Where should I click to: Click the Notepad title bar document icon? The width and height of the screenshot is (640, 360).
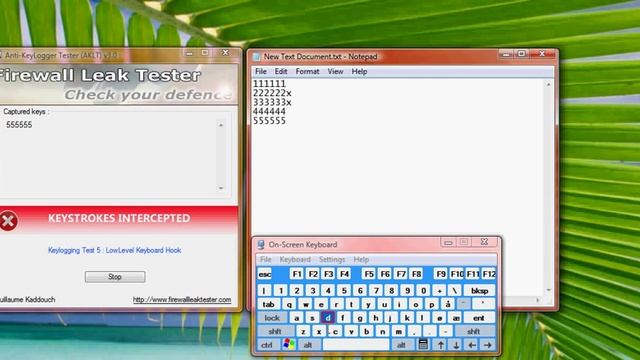click(256, 57)
